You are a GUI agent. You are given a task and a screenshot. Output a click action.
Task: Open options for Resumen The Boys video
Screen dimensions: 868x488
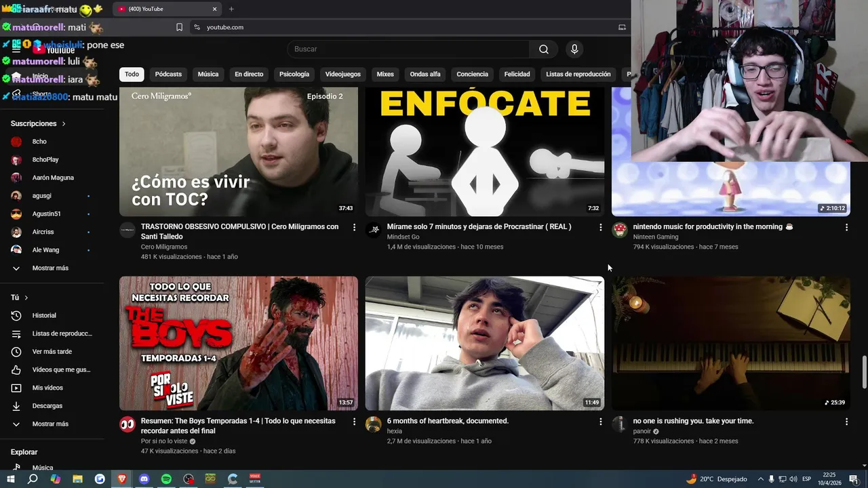tap(354, 422)
